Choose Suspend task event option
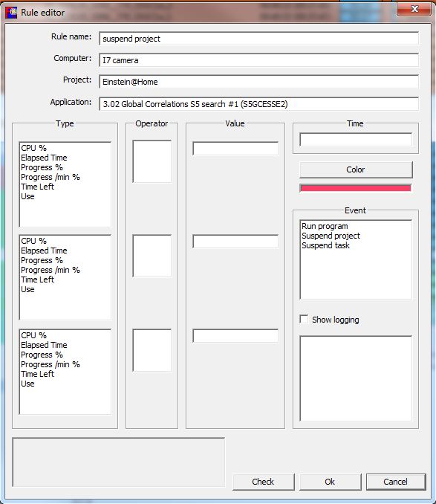This screenshot has width=436, height=504. coord(325,245)
